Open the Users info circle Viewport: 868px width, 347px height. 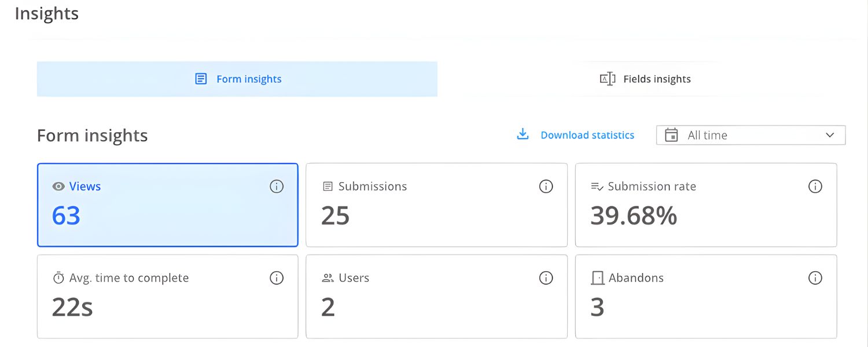point(546,278)
